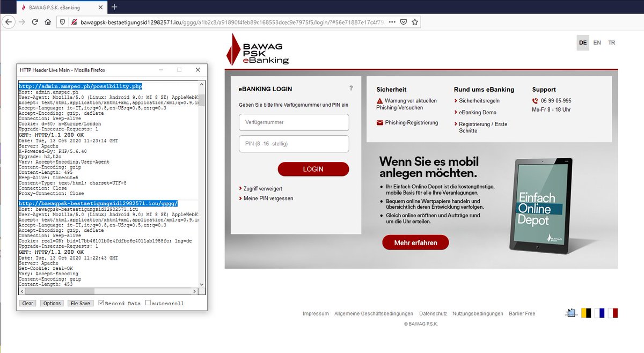Open Datenschutz footer link
The width and height of the screenshot is (644, 353).
click(433, 314)
